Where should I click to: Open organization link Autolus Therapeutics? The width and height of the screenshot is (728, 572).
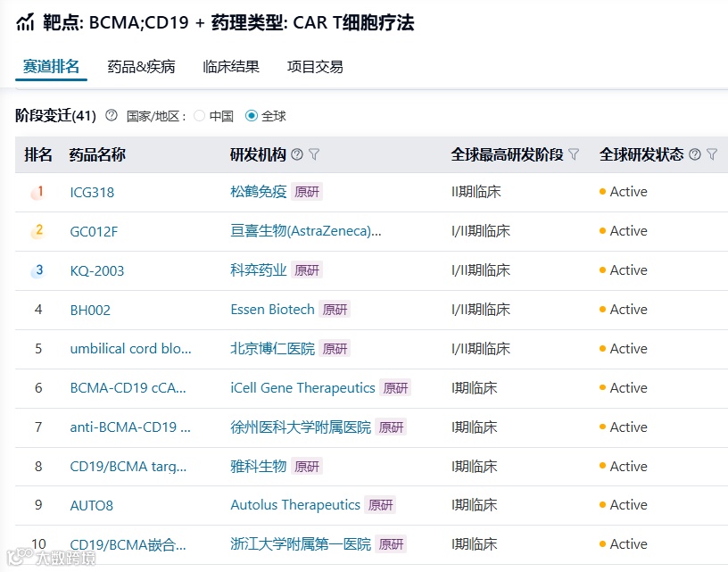(295, 505)
